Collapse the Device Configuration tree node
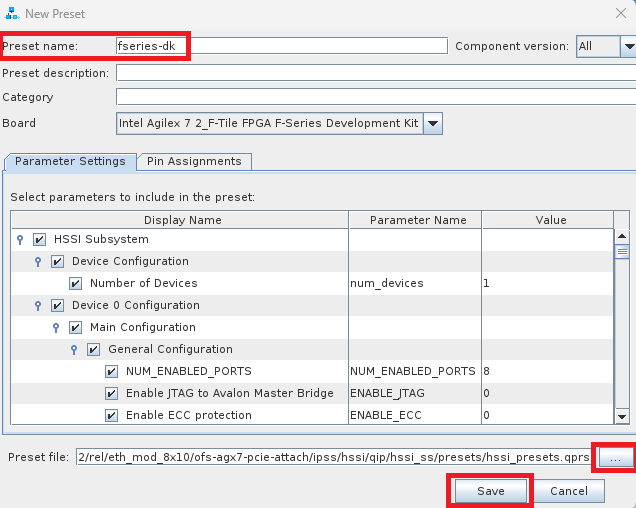Viewport: 636px width, 508px height. tap(38, 262)
